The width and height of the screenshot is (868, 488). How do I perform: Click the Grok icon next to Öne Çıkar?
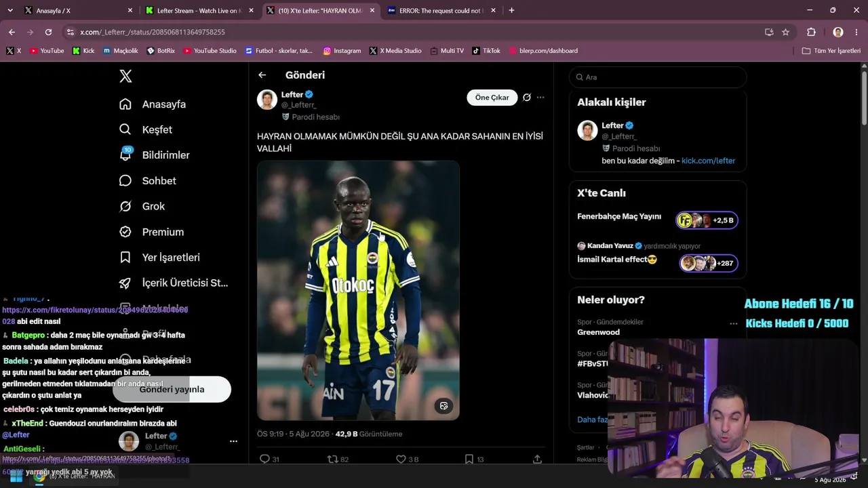[x=526, y=98]
